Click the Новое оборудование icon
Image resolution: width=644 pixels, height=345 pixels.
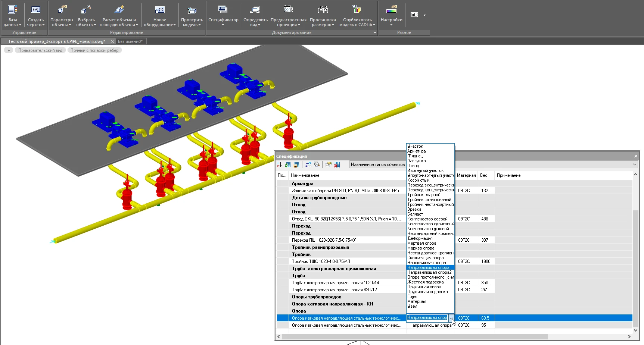pos(159,10)
